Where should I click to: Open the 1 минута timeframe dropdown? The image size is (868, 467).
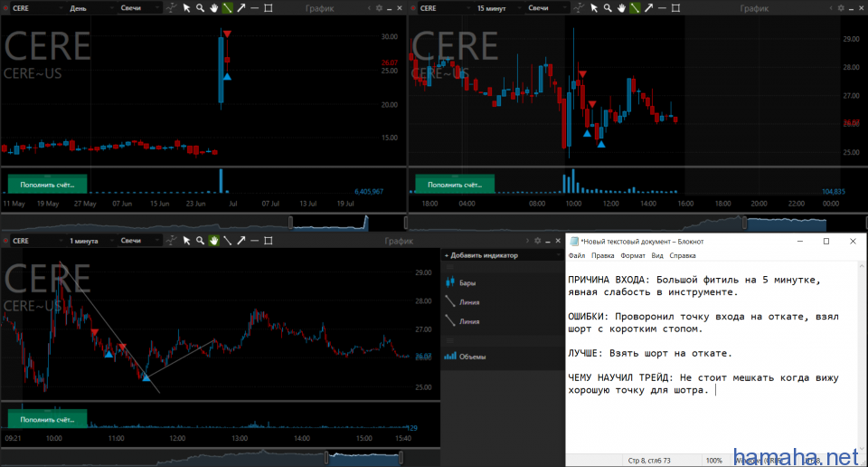[x=90, y=241]
